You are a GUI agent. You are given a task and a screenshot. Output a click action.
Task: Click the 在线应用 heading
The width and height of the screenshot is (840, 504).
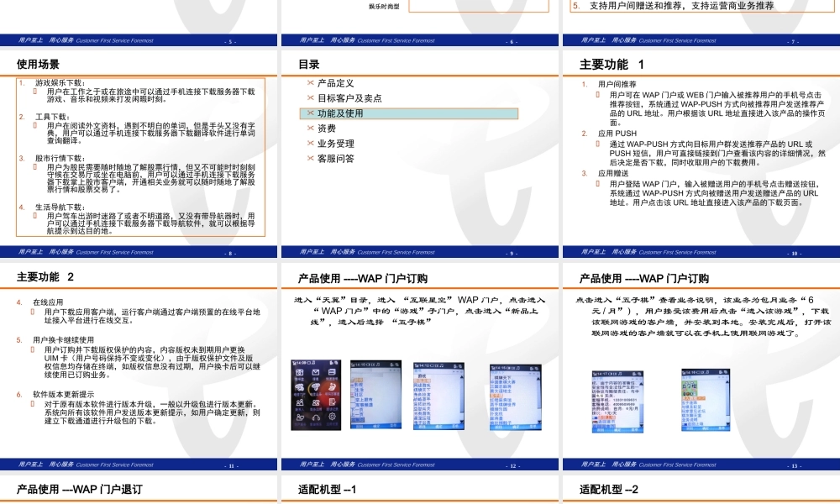(x=48, y=302)
